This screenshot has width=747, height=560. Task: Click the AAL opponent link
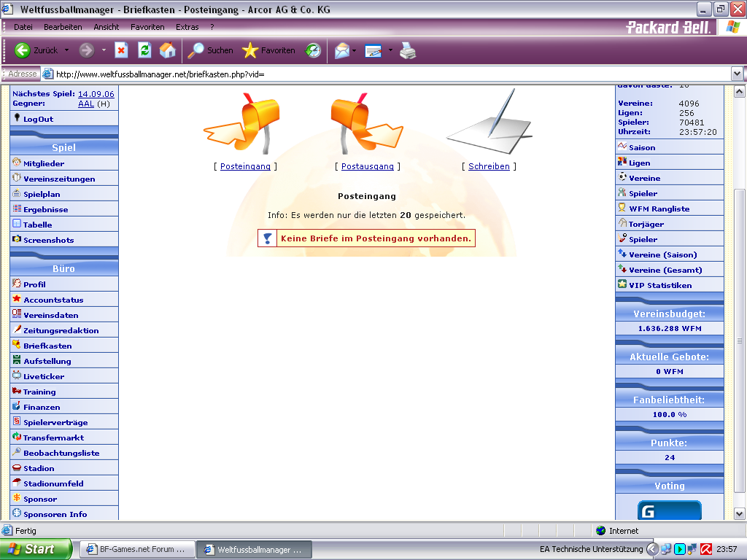pos(86,104)
